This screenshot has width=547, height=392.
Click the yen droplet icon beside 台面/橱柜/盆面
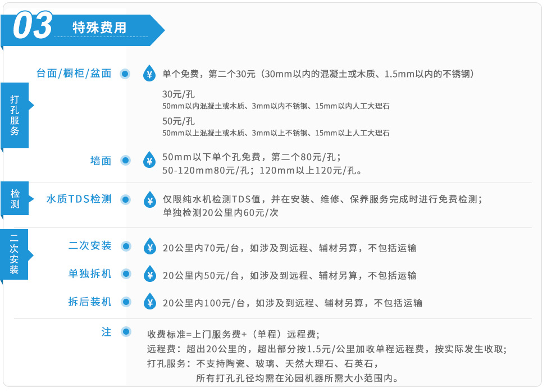pos(149,74)
